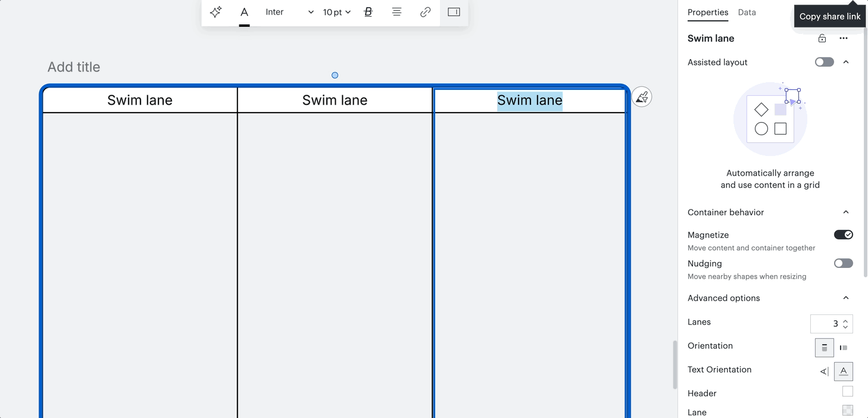The width and height of the screenshot is (868, 418).
Task: Disable the Magnetize toggle
Action: (844, 235)
